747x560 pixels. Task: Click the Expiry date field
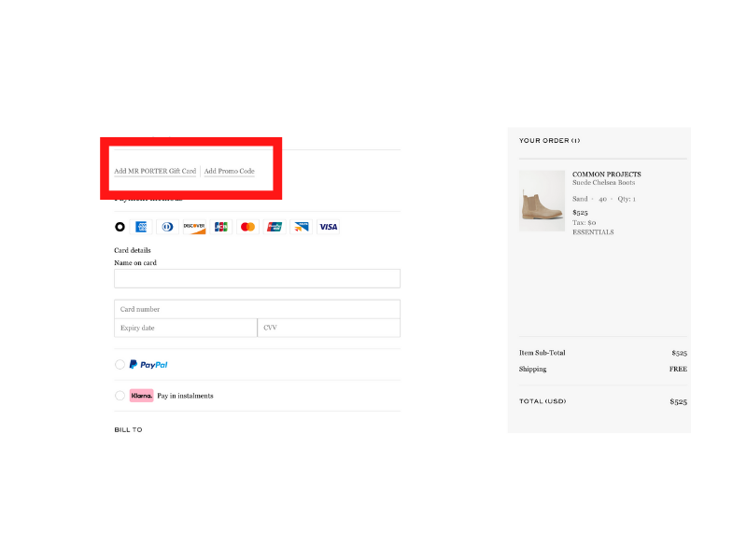(186, 328)
